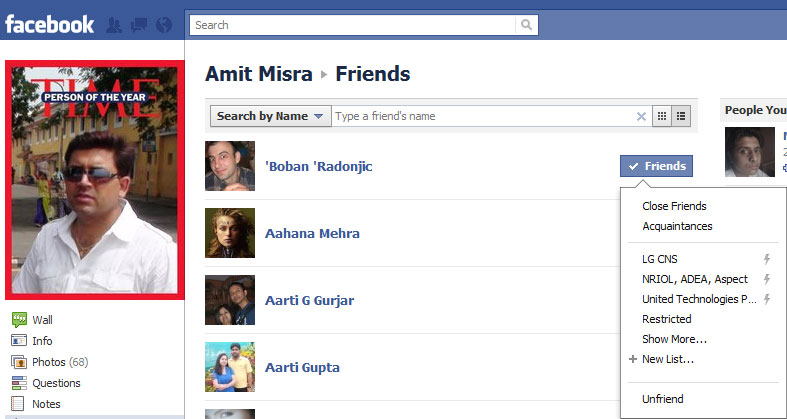787x419 pixels.
Task: Click the Notes icon in sidebar
Action: [18, 404]
